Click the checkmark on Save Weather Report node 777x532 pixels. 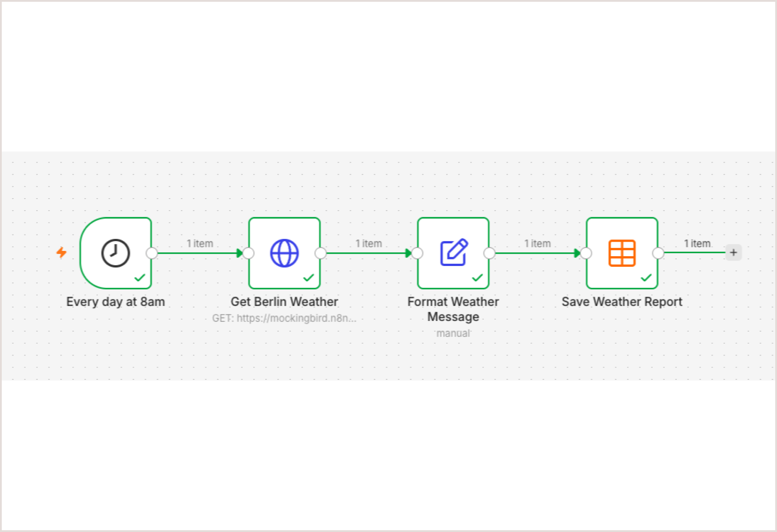pyautogui.click(x=646, y=278)
